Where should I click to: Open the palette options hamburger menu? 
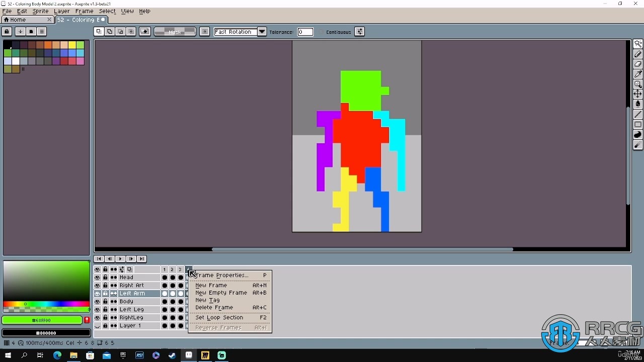[42, 31]
